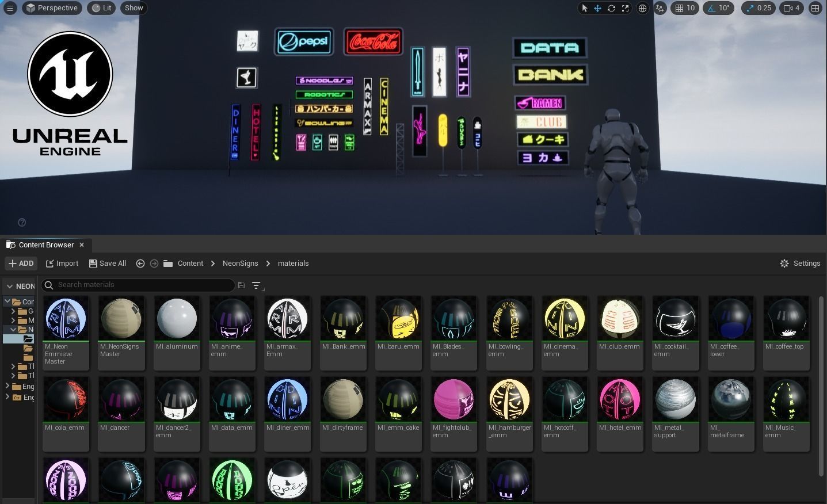Select MI_baru_emm material instance
The image size is (827, 504).
tap(399, 333)
